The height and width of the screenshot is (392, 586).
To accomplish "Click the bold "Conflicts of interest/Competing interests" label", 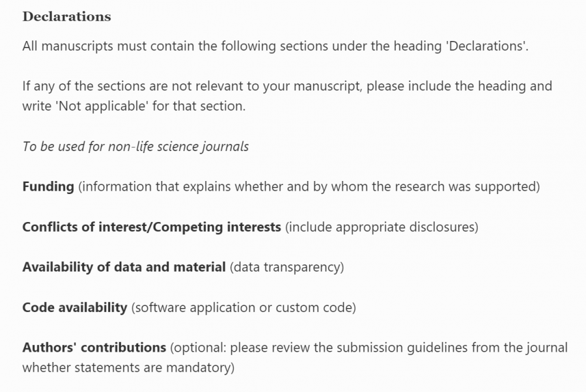I will click(152, 227).
